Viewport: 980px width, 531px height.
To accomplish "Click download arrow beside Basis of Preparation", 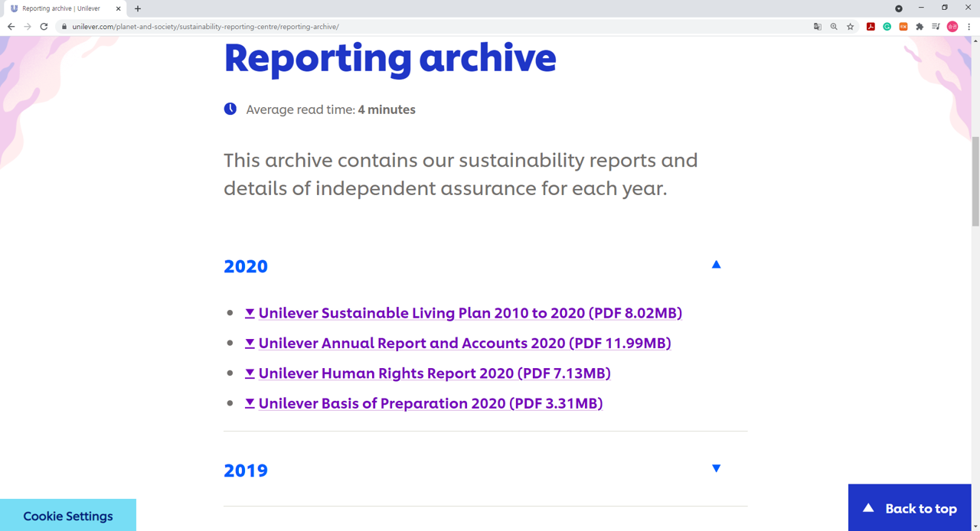I will [250, 403].
